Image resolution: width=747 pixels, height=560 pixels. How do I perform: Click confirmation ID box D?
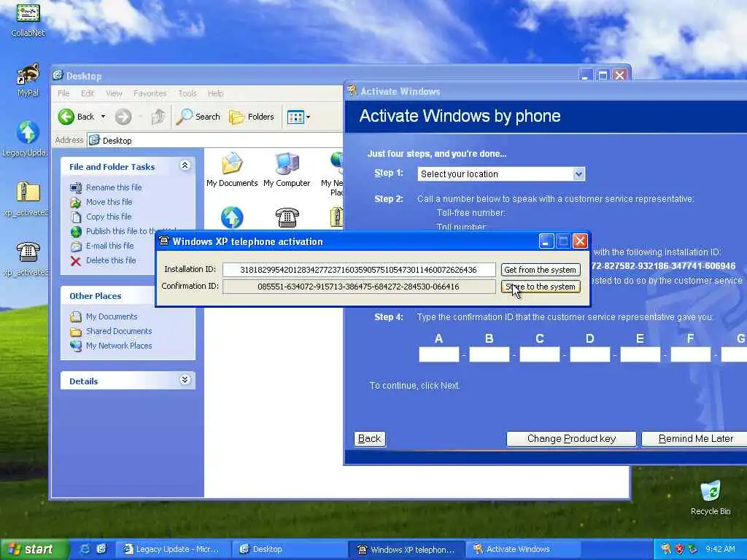click(589, 354)
